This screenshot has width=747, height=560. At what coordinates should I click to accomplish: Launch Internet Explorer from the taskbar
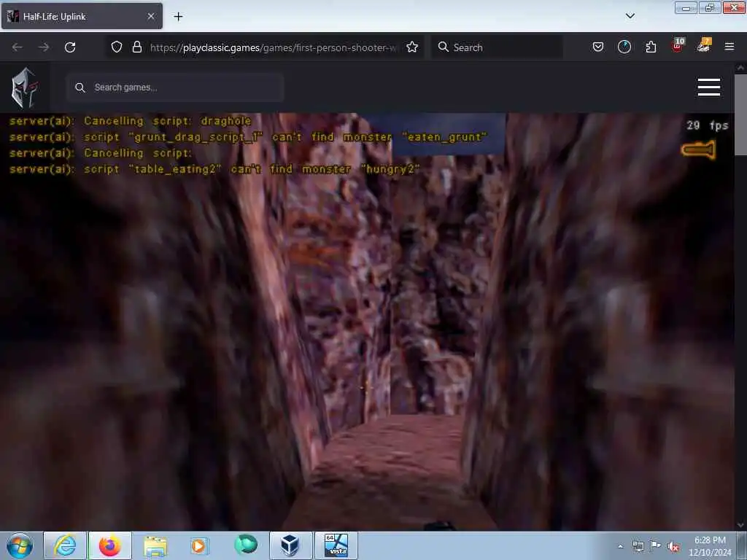[65, 545]
